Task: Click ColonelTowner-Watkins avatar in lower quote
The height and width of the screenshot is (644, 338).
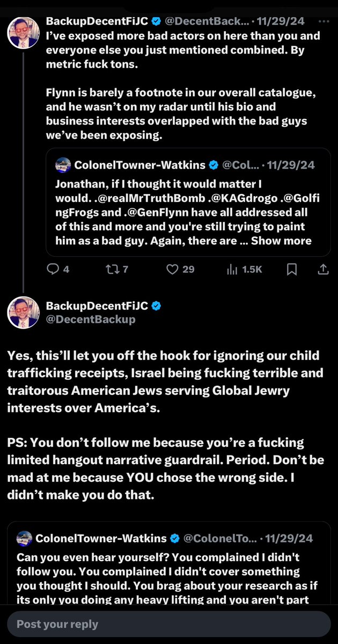Action: tap(25, 538)
